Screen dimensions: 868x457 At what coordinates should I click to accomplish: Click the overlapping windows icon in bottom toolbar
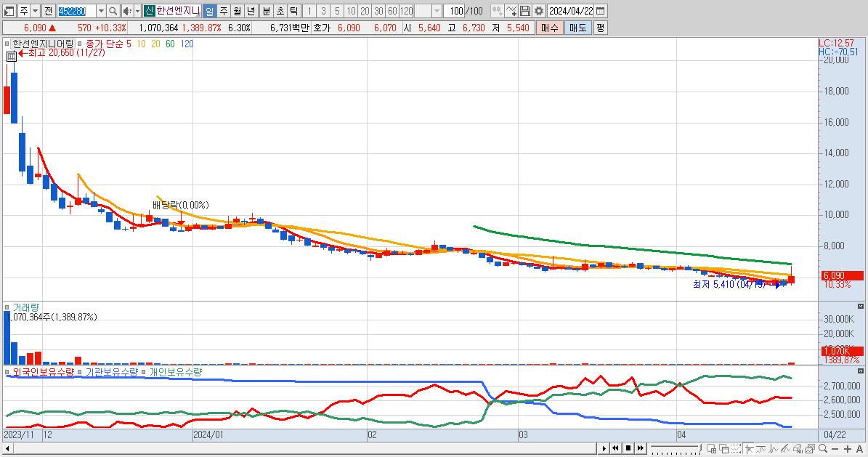click(723, 448)
